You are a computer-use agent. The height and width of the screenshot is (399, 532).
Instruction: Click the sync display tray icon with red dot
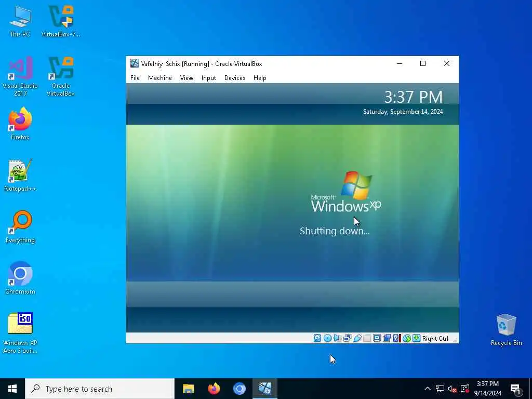pos(465,389)
